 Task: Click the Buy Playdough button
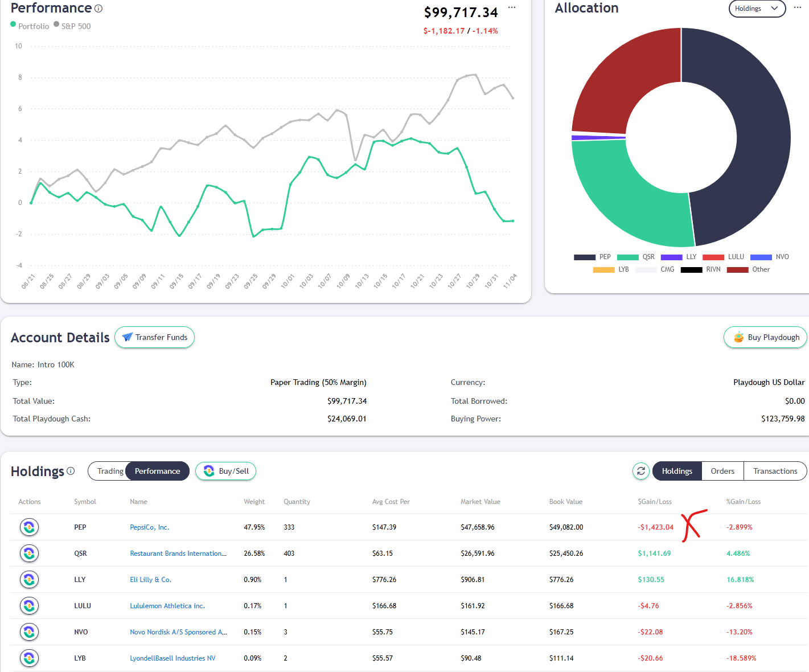point(766,337)
